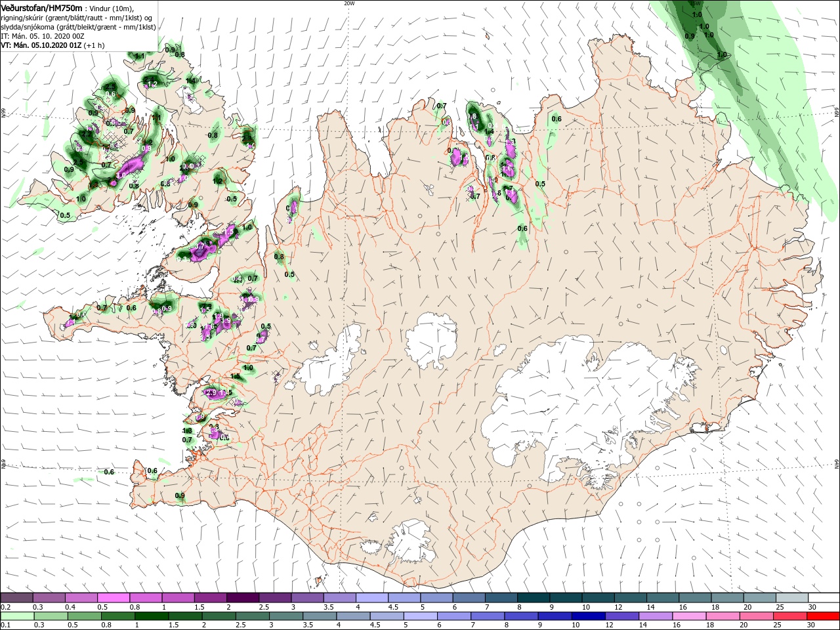Select the rain scale swatch between 25 and 30

(x=789, y=616)
